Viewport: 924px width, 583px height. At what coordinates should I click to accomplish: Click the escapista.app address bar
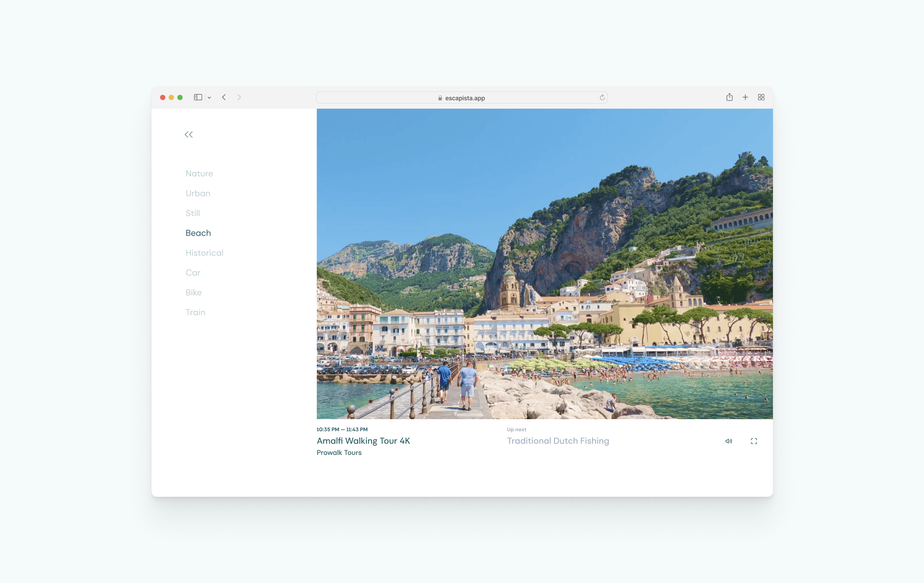click(461, 98)
